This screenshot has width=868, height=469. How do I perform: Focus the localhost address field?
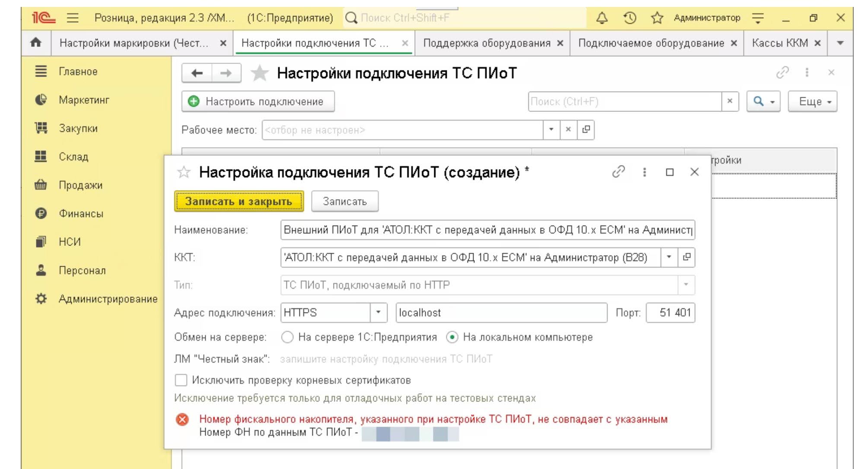pos(501,313)
